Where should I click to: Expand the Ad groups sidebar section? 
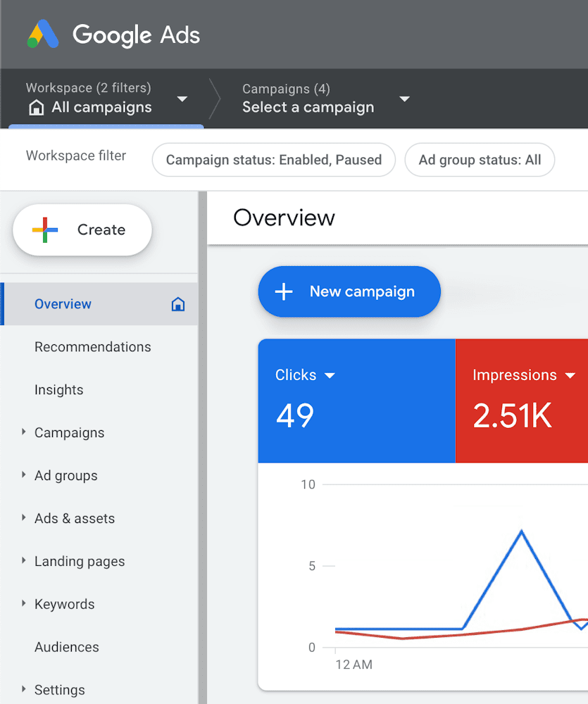(24, 474)
